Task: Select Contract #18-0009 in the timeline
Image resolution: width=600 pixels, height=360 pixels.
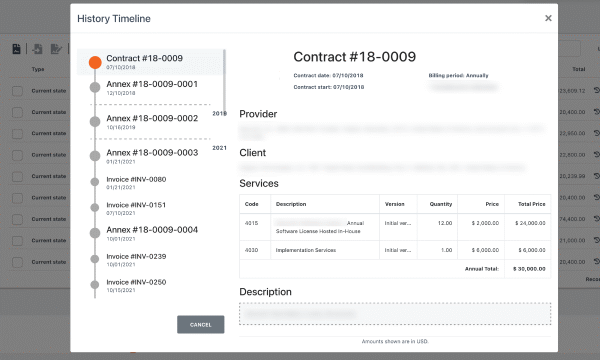Action: point(150,62)
